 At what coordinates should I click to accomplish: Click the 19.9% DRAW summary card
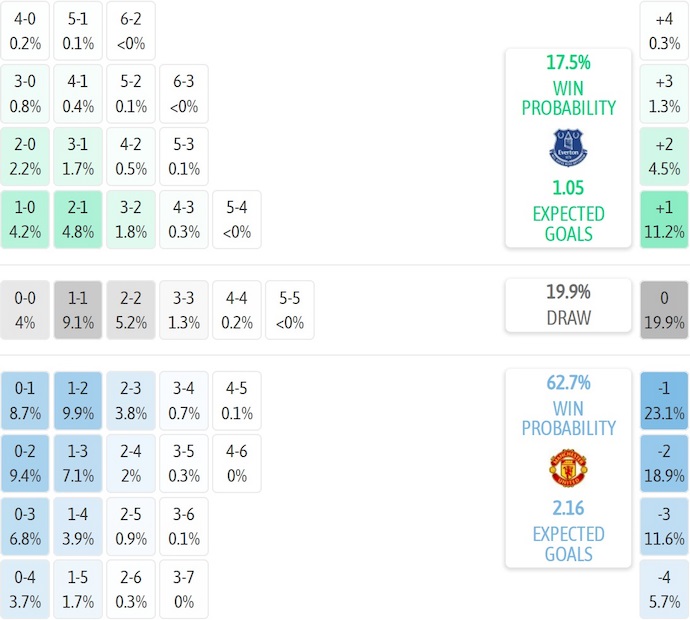[567, 305]
